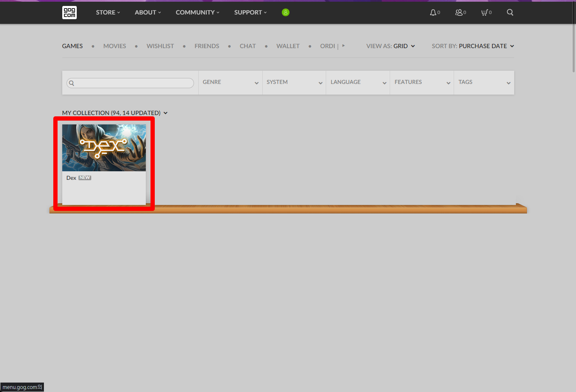
Task: Click the arrow to scroll account tabs right
Action: pyautogui.click(x=343, y=46)
